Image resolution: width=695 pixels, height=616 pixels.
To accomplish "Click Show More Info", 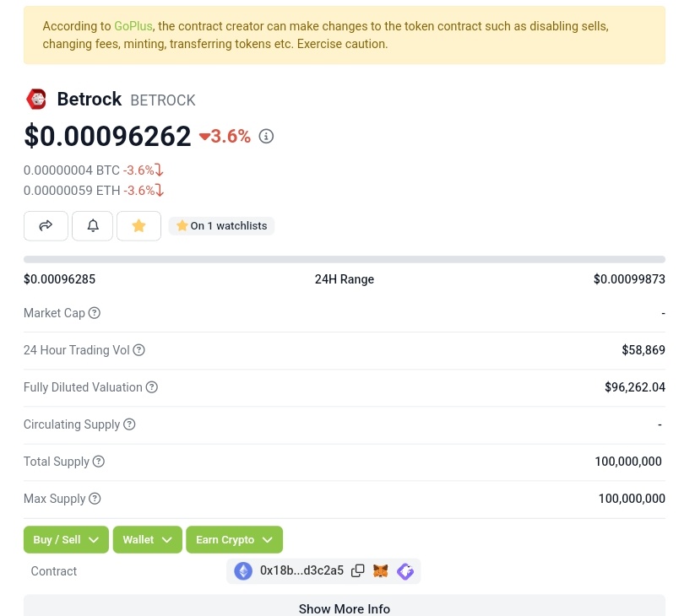I will [344, 608].
